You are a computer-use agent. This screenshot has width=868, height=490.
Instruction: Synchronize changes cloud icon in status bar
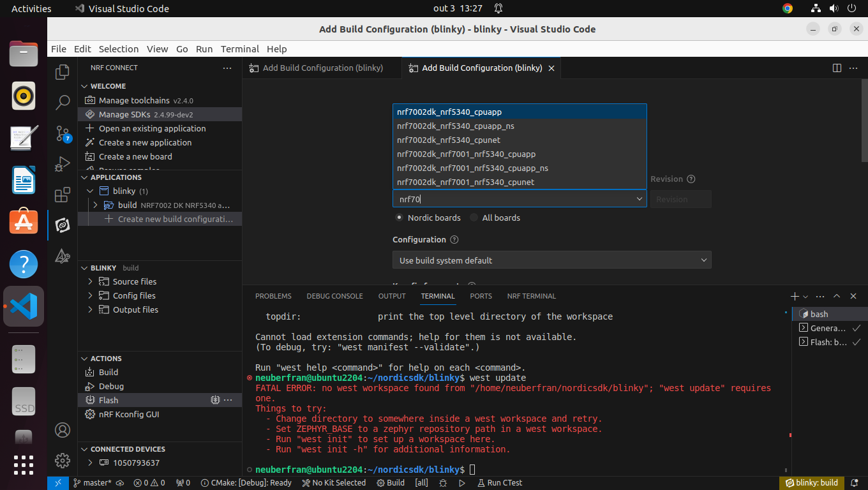tap(120, 483)
